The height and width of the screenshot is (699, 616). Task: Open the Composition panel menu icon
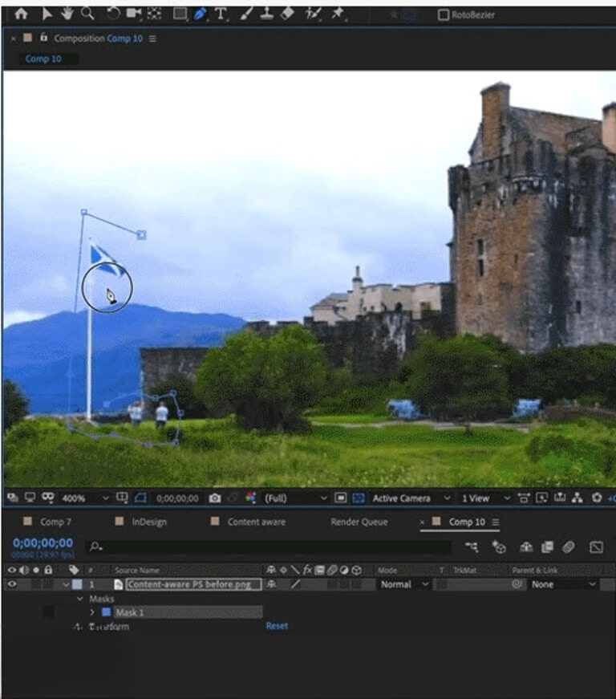tap(152, 39)
